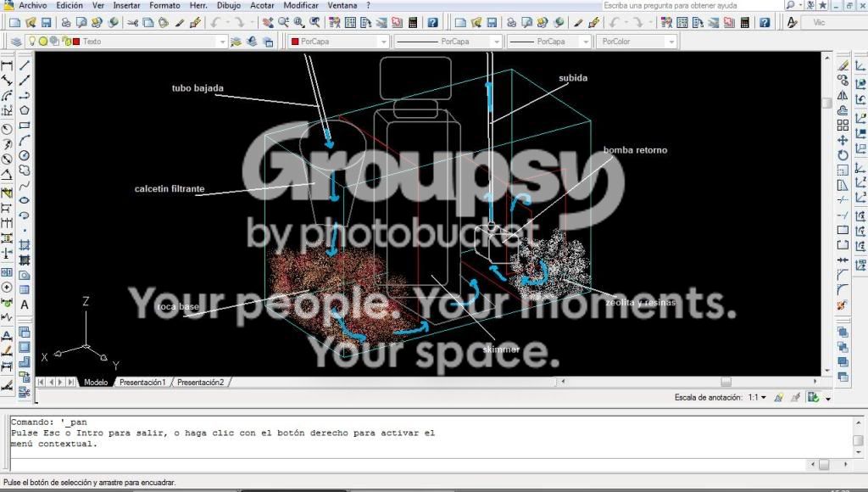Screen dimensions: 868x492
Task: Open the Favorites star icon
Action: pos(822,5)
